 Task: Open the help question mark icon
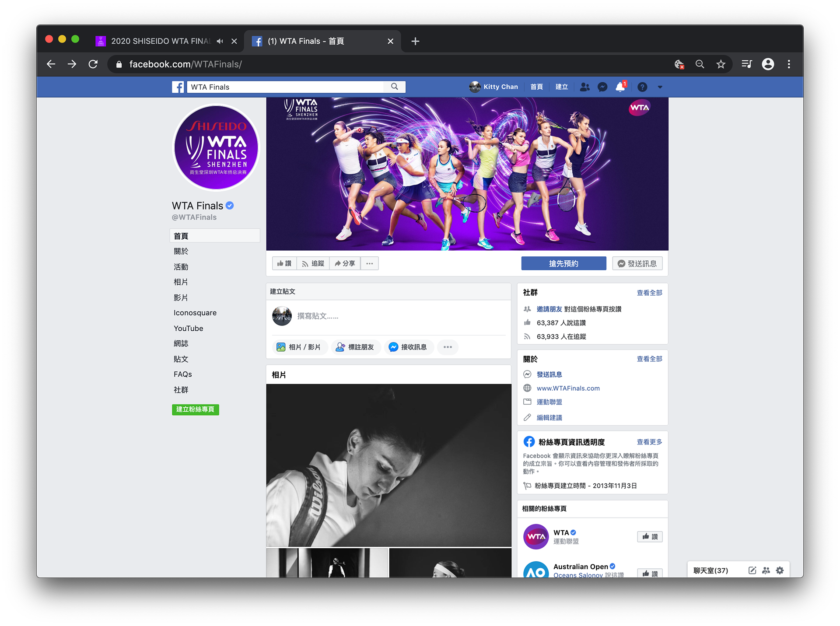pyautogui.click(x=642, y=87)
